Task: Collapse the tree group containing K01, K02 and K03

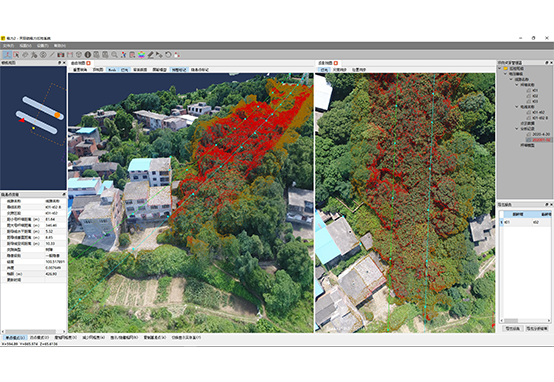Action: 517,85
